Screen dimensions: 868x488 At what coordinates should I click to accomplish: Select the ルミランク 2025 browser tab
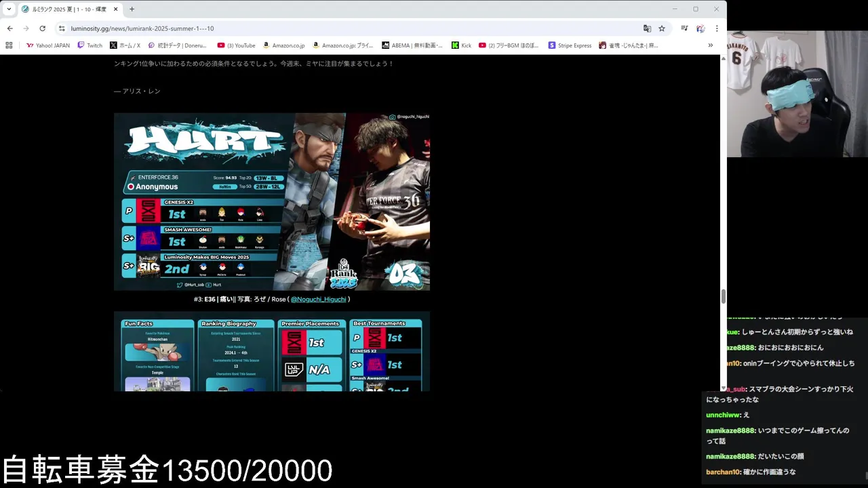[70, 9]
